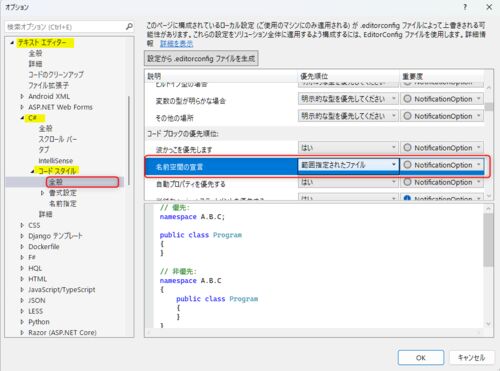Click the category tree vertical scrollbar
The width and height of the screenshot is (500, 371).
129,140
